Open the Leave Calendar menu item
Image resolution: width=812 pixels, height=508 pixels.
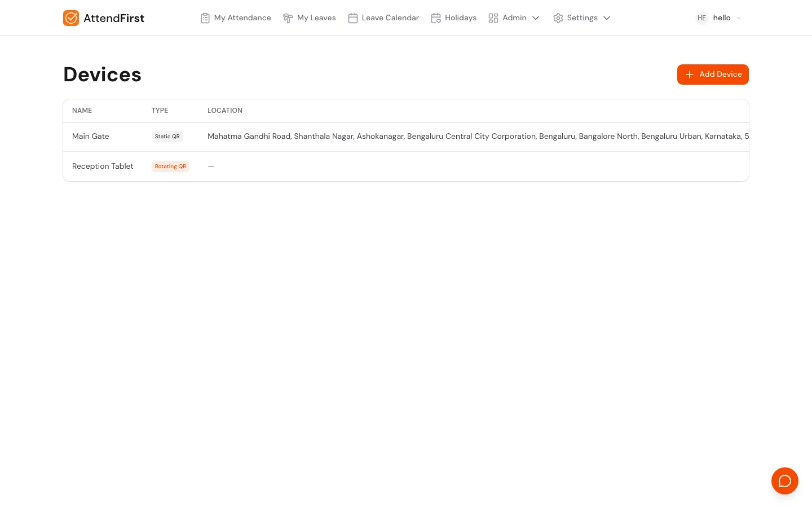coord(390,18)
